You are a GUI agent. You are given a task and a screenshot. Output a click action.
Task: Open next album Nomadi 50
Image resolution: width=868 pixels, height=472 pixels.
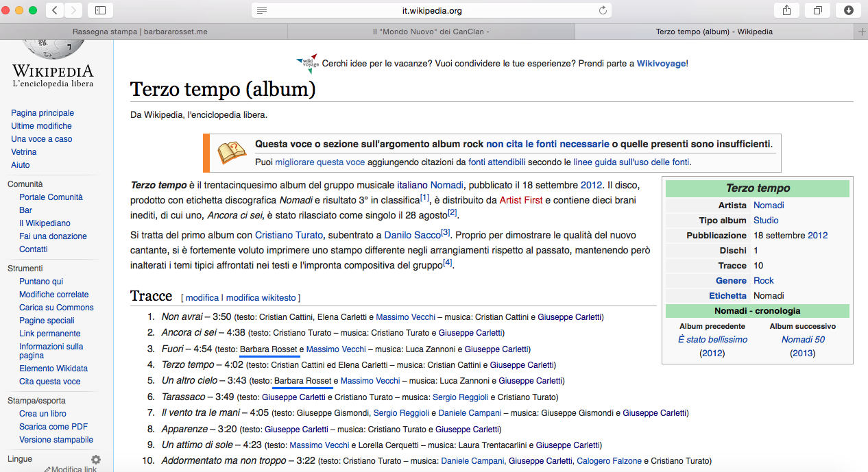tap(803, 340)
